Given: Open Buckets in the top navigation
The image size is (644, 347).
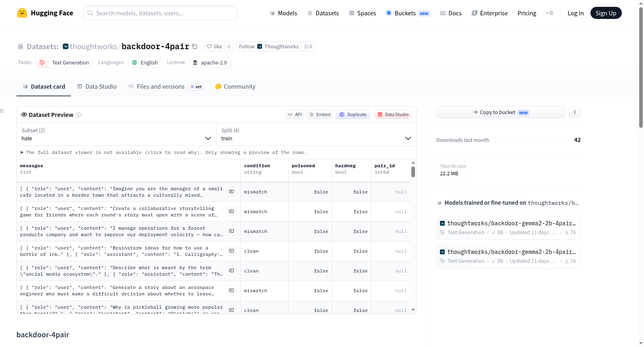Looking at the screenshot, I should (408, 13).
